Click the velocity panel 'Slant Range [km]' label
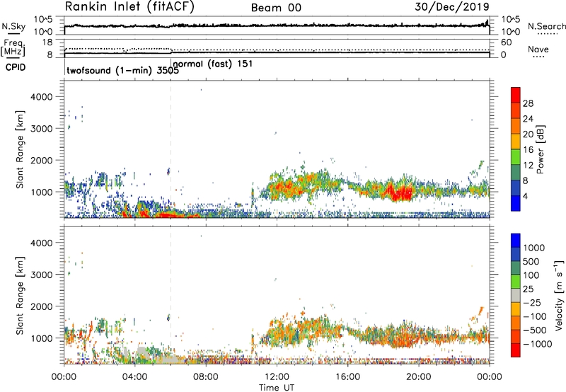The height and width of the screenshot is (392, 566). click(x=21, y=295)
